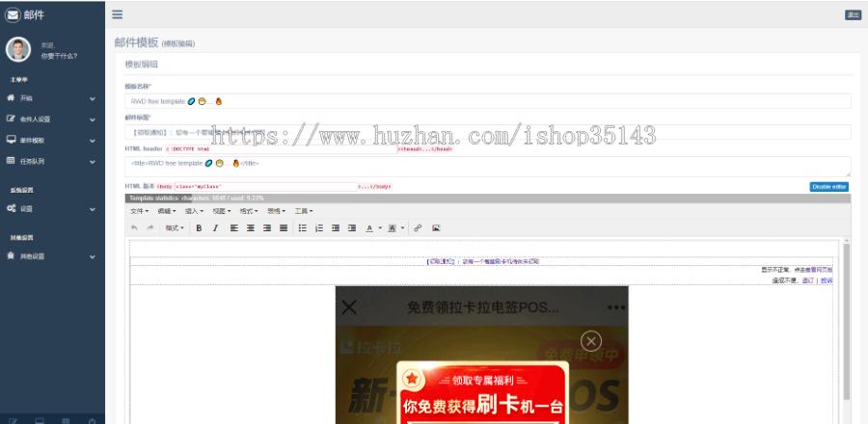Click the numbered list icon

tap(319, 228)
